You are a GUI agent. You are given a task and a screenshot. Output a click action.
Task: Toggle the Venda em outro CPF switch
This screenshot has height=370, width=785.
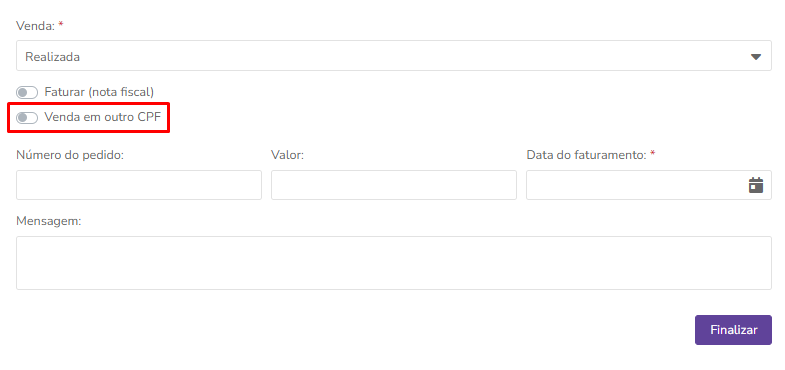(27, 118)
